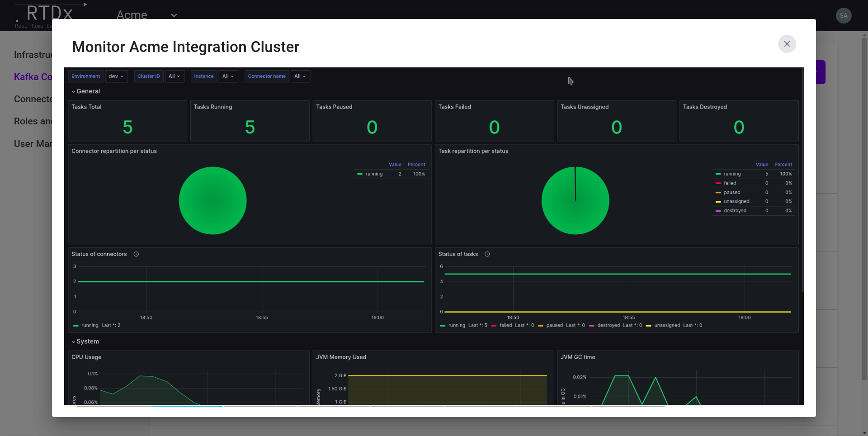Open the Instance All dropdown
868x436 pixels.
click(x=228, y=76)
